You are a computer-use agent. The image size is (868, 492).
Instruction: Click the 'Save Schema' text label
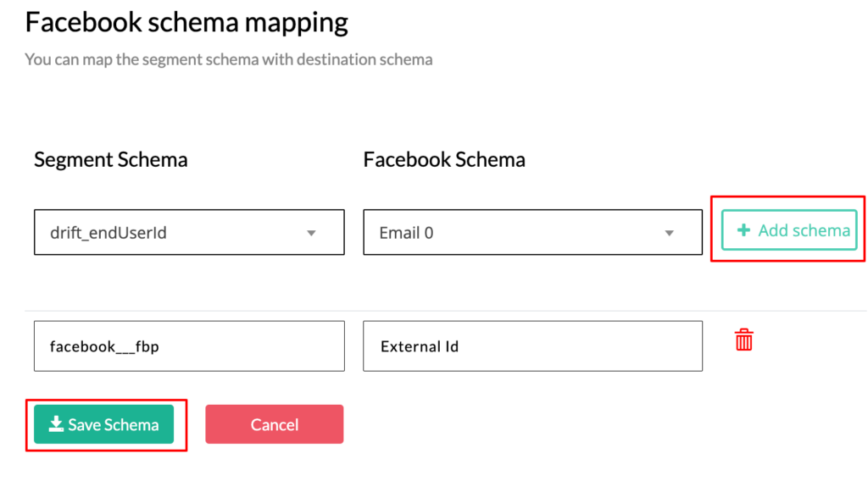114,424
